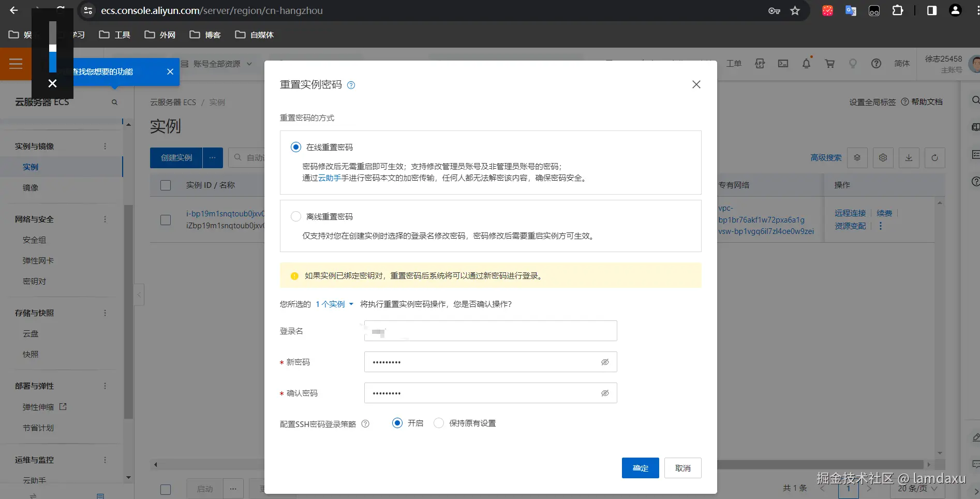Screen dimensions: 980x499
Task: Open the 云助手 link in the description
Action: [x=329, y=178]
